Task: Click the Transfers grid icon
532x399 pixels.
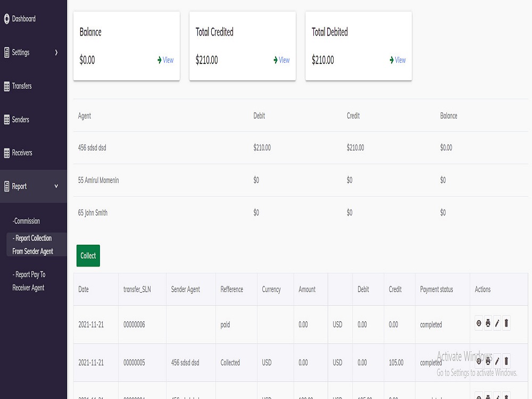Action: click(7, 86)
